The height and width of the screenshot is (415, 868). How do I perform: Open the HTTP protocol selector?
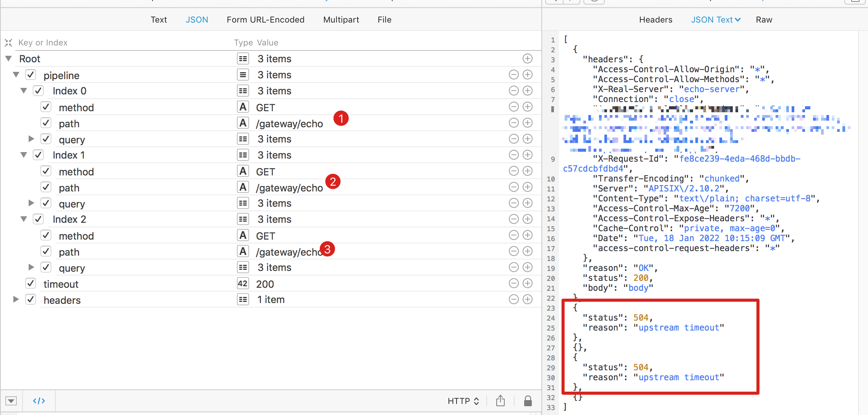463,401
